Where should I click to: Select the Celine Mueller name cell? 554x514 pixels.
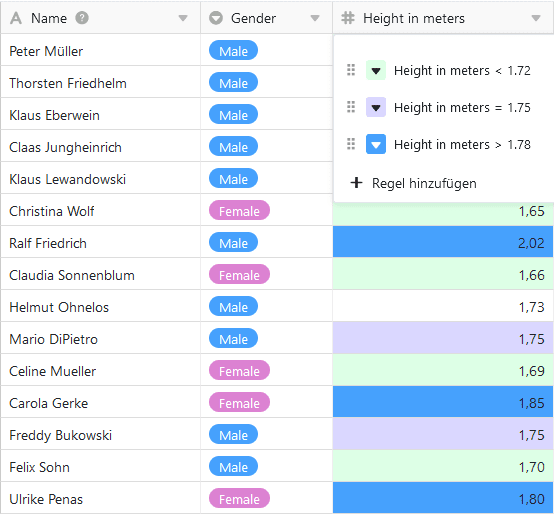(101, 370)
